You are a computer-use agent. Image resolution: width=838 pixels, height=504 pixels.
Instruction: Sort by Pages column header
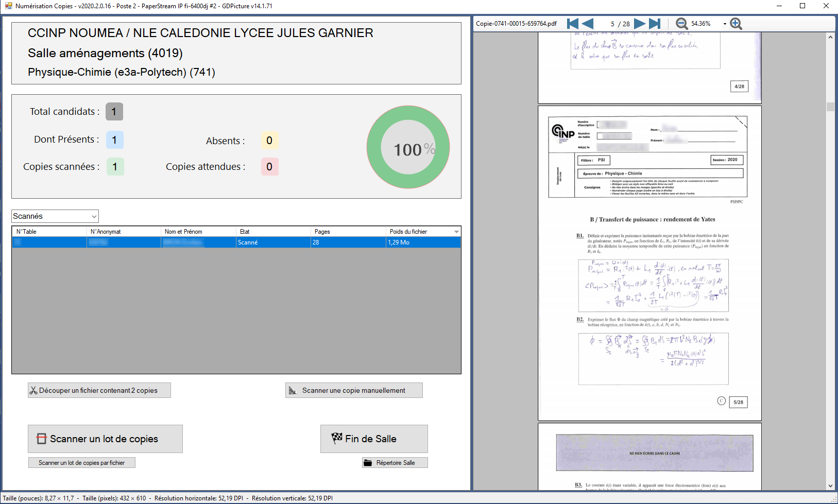(349, 232)
